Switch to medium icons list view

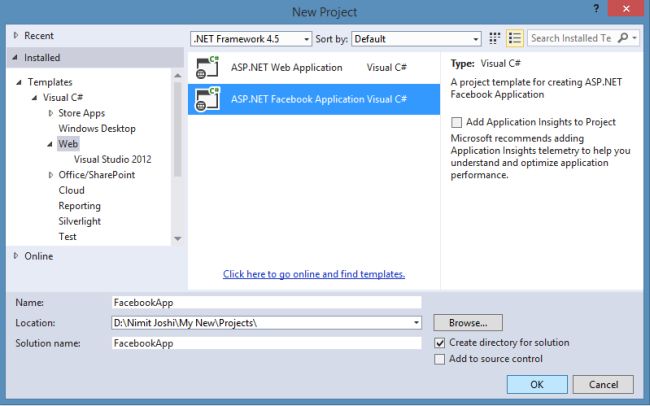514,39
